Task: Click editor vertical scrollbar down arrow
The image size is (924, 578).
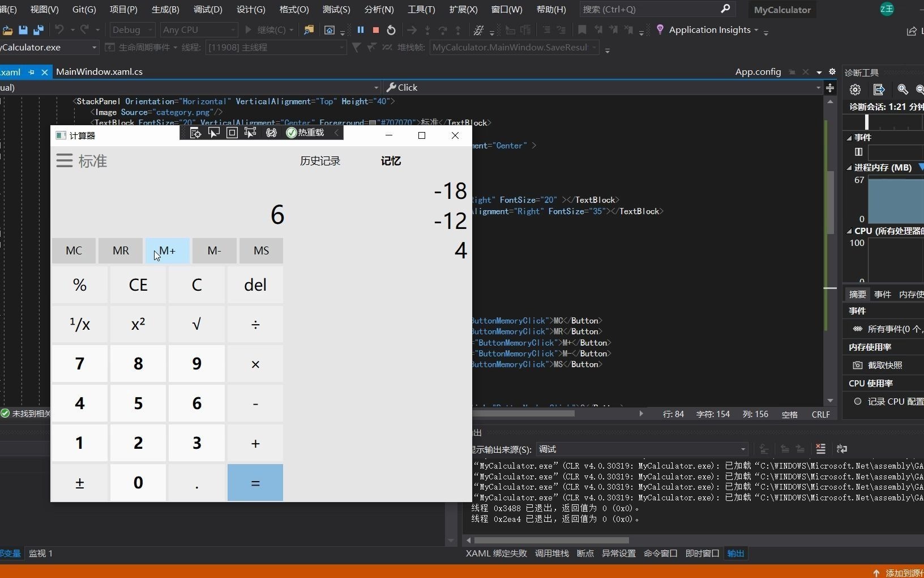Action: tap(830, 401)
